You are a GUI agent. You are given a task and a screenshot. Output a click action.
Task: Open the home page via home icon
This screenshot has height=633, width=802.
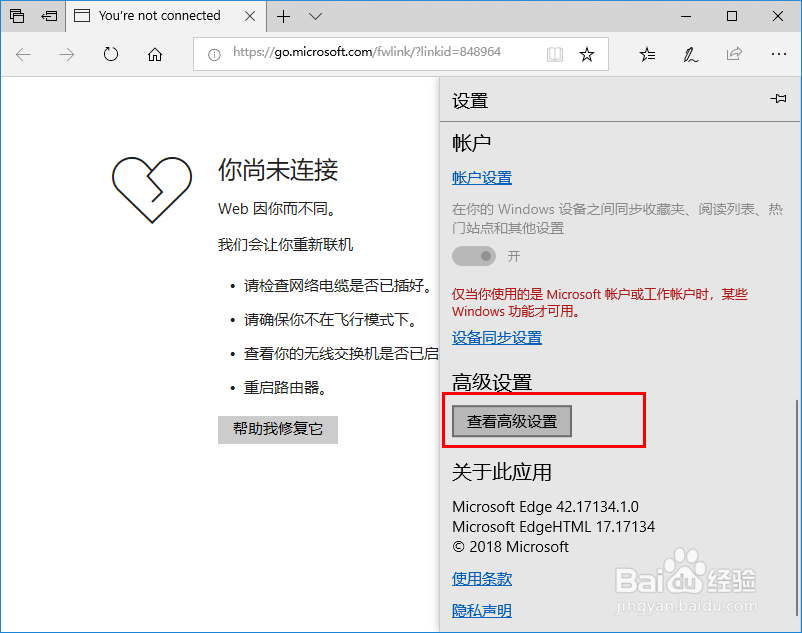pyautogui.click(x=154, y=54)
